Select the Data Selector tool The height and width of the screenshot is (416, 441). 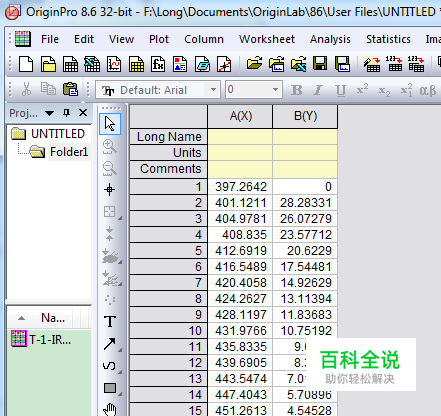[x=109, y=233]
